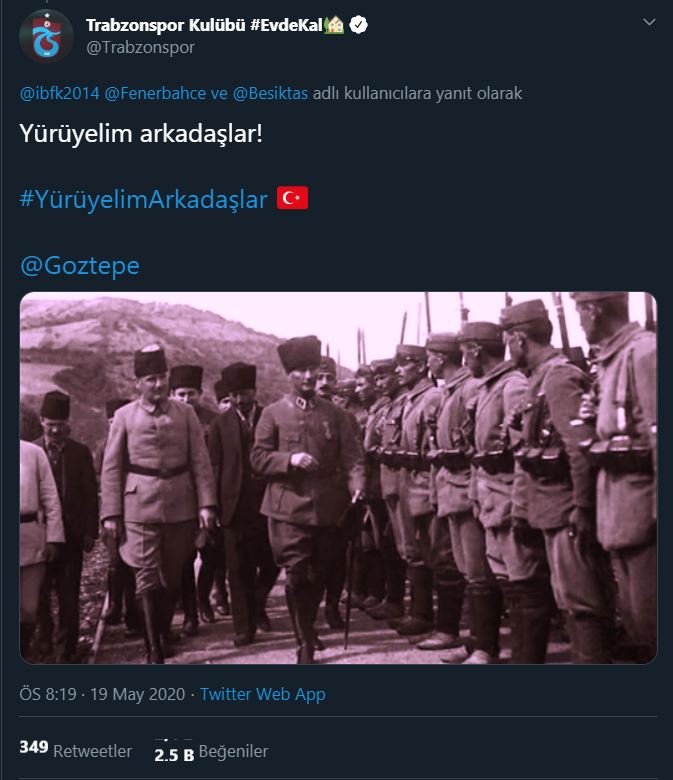
Task: Open the @Fenerbahce mention
Action: click(x=155, y=94)
